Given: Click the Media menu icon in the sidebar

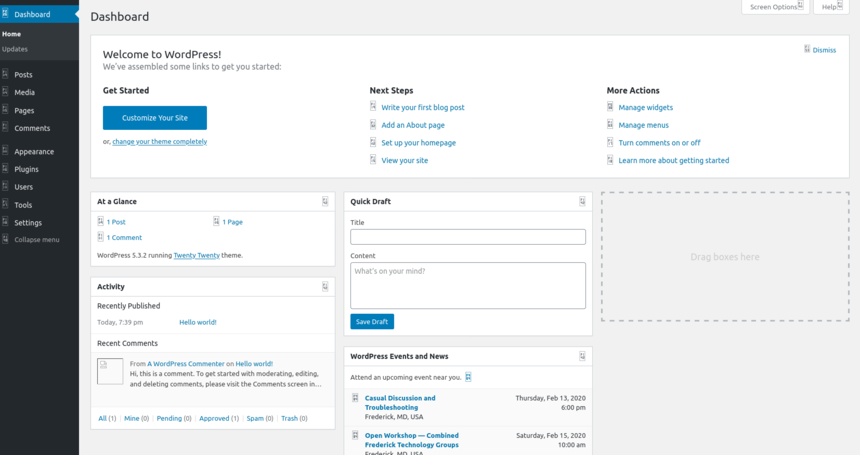Looking at the screenshot, I should tap(5, 92).
